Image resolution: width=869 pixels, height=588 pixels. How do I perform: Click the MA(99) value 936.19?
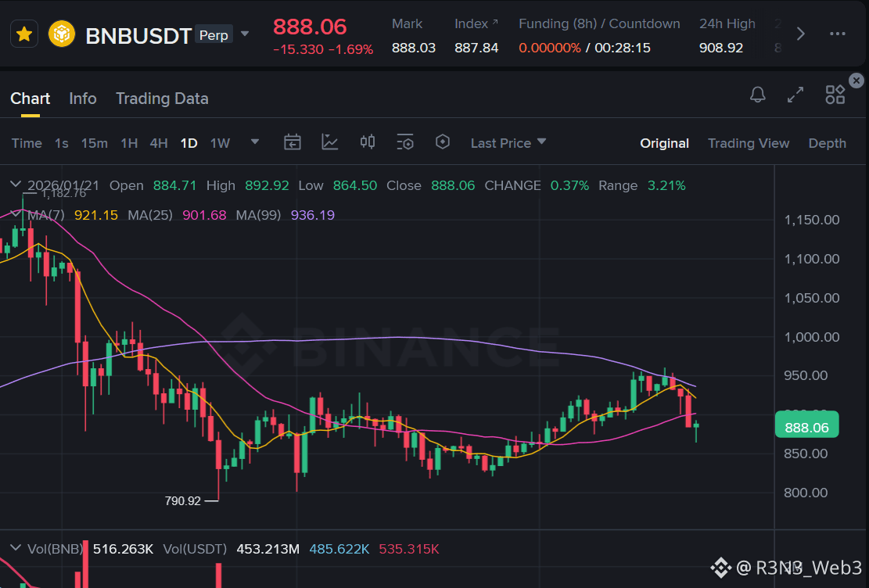point(313,215)
